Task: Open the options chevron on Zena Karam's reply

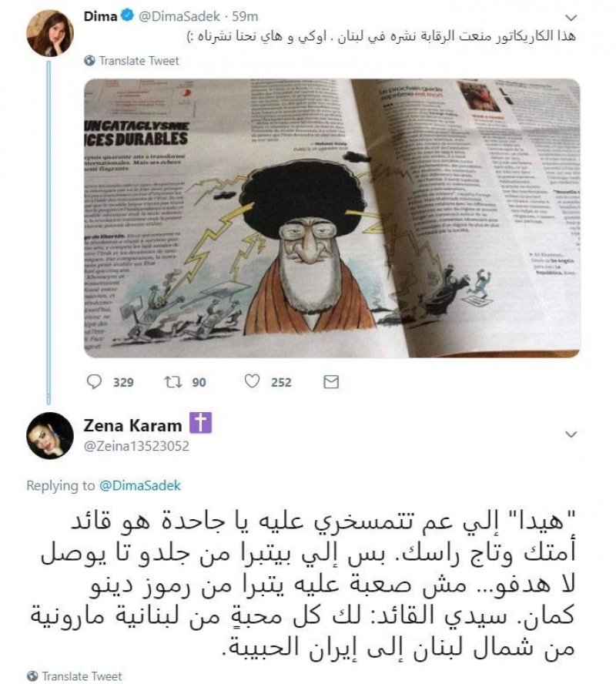Action: [x=571, y=434]
